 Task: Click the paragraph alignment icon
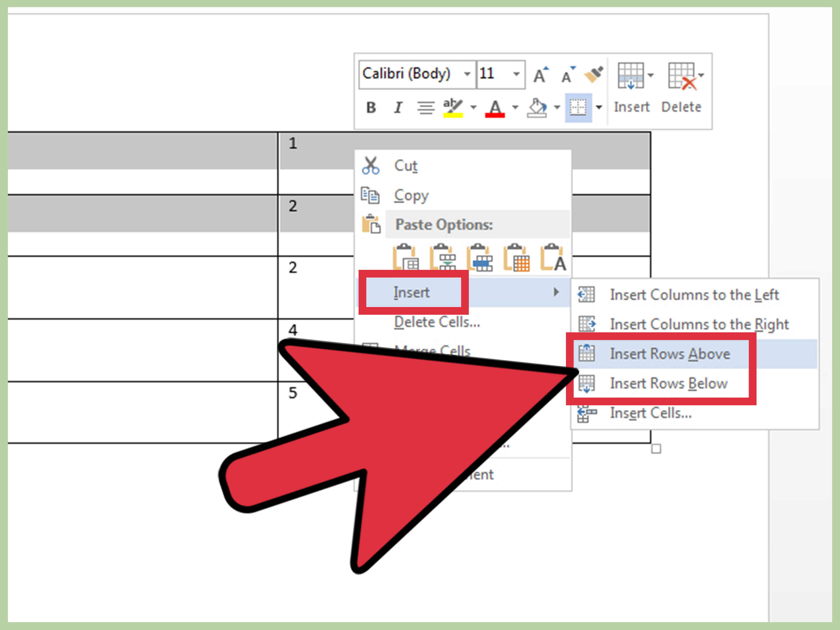tap(426, 107)
